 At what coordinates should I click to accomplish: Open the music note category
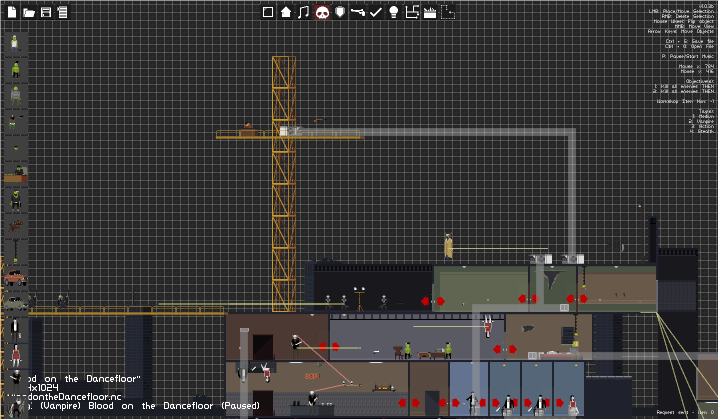click(304, 12)
